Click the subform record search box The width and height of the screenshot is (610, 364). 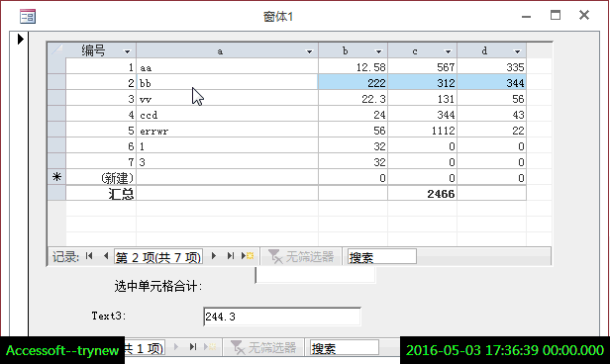(x=381, y=257)
